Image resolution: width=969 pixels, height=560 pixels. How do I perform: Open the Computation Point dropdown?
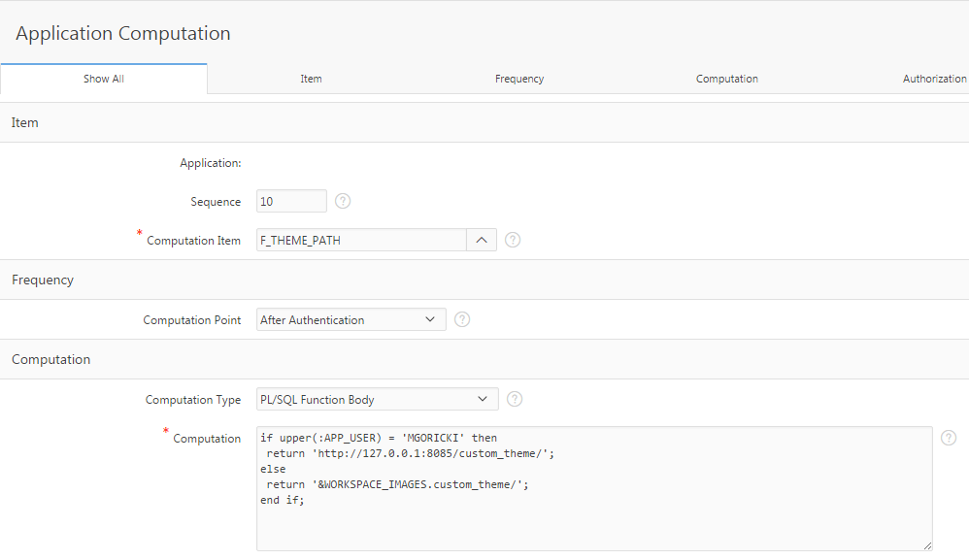point(430,318)
